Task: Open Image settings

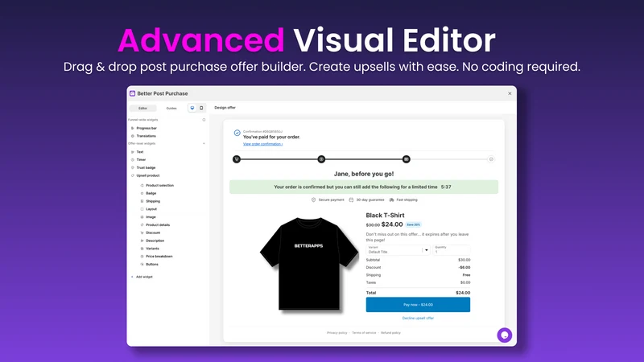Action: coord(151,216)
